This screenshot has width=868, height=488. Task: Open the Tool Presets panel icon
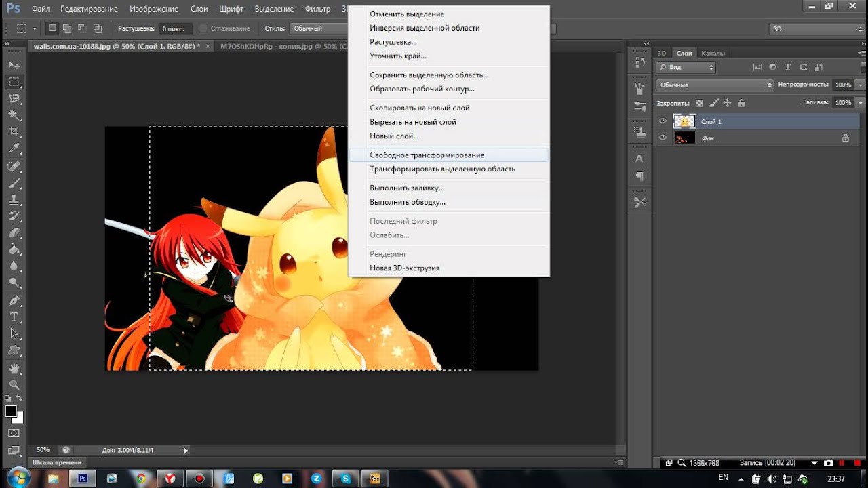click(639, 202)
